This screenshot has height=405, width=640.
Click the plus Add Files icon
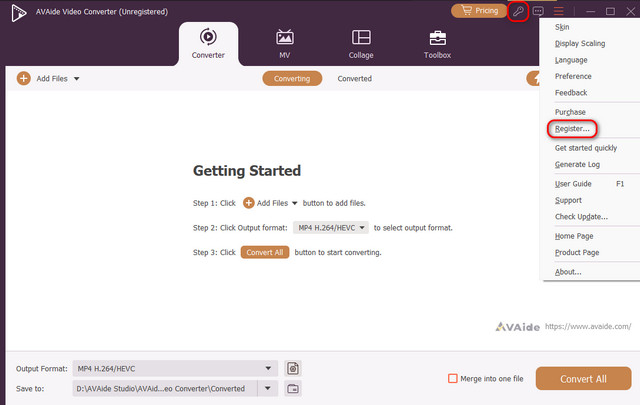pos(23,78)
